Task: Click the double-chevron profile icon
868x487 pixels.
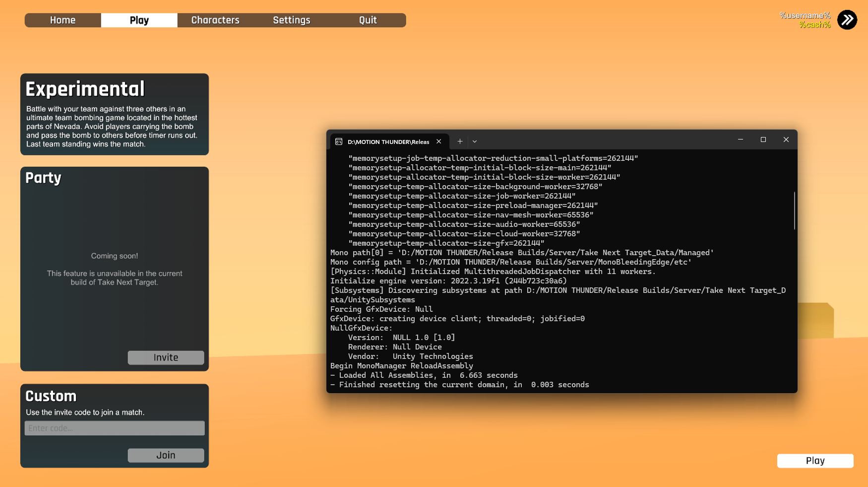Action: (847, 20)
